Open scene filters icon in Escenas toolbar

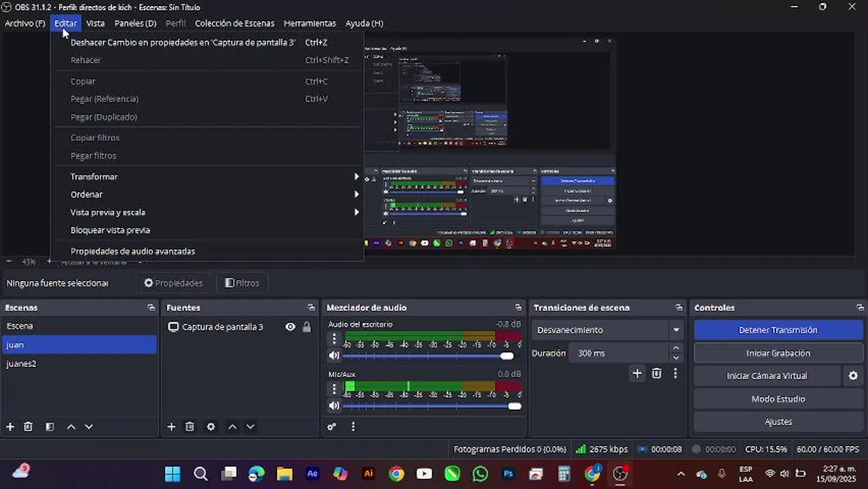pyautogui.click(x=50, y=427)
